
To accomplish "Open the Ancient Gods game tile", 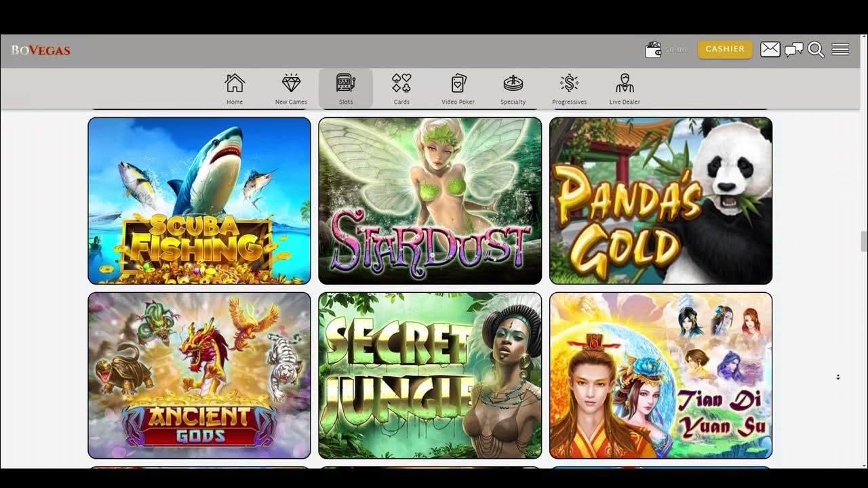I will (x=199, y=375).
